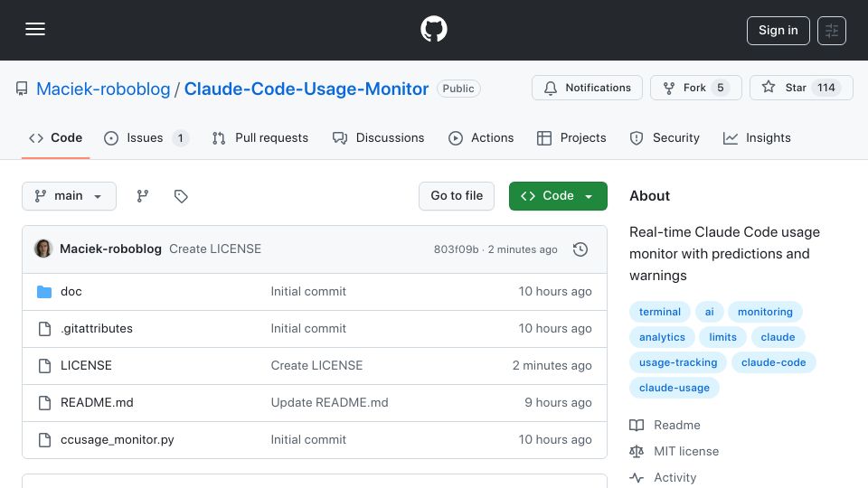Select the claude-code topic tag
868x488 pixels.
[773, 363]
